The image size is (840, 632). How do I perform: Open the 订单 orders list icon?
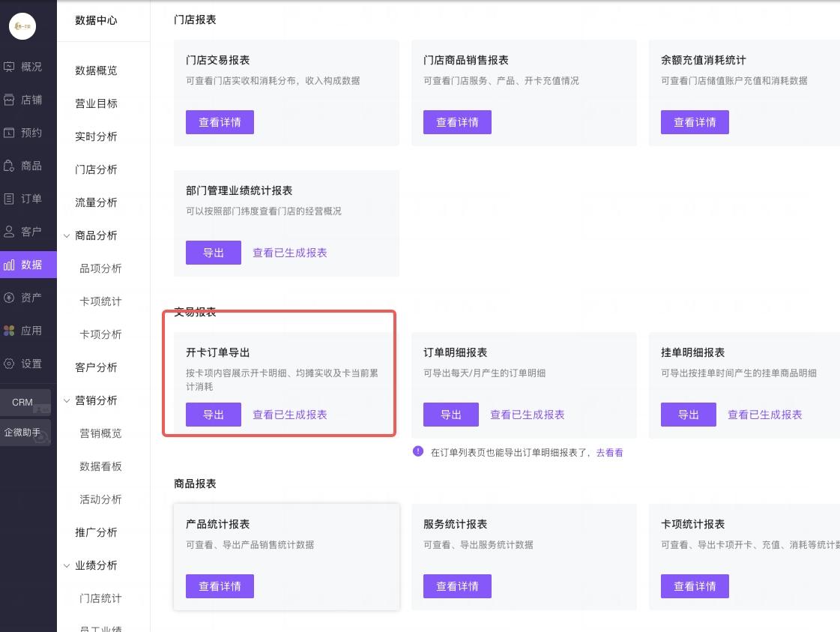click(9, 199)
